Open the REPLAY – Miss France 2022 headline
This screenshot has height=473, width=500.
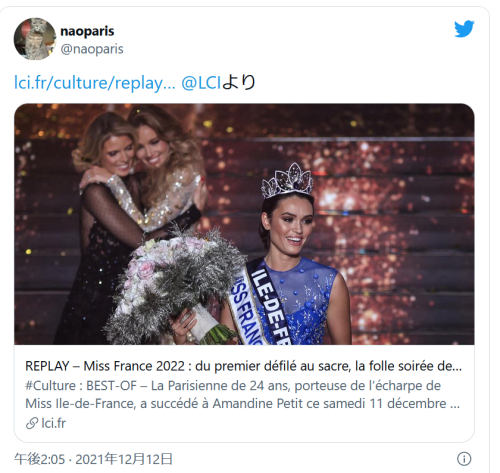click(243, 366)
